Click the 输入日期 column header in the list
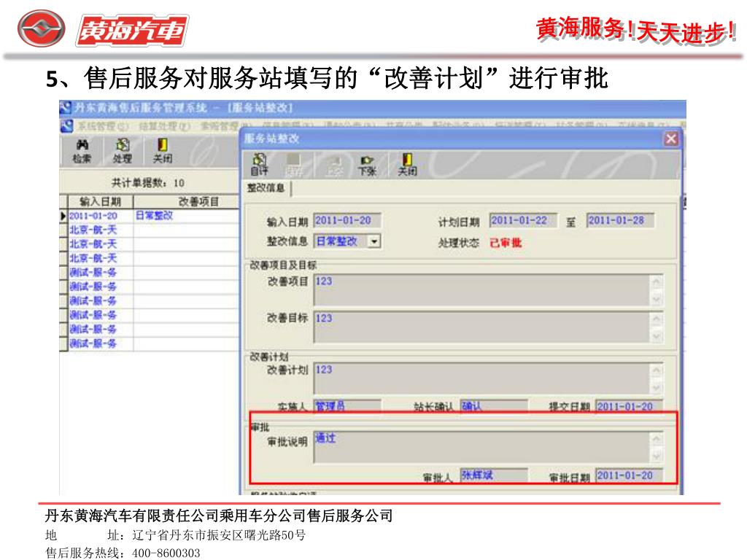 point(101,201)
